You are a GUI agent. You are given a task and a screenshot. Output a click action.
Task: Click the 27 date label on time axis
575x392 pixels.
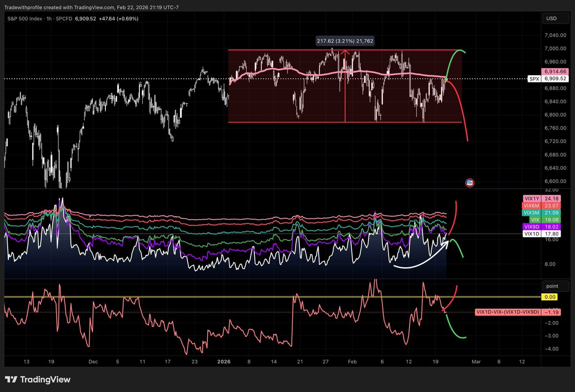(326, 361)
